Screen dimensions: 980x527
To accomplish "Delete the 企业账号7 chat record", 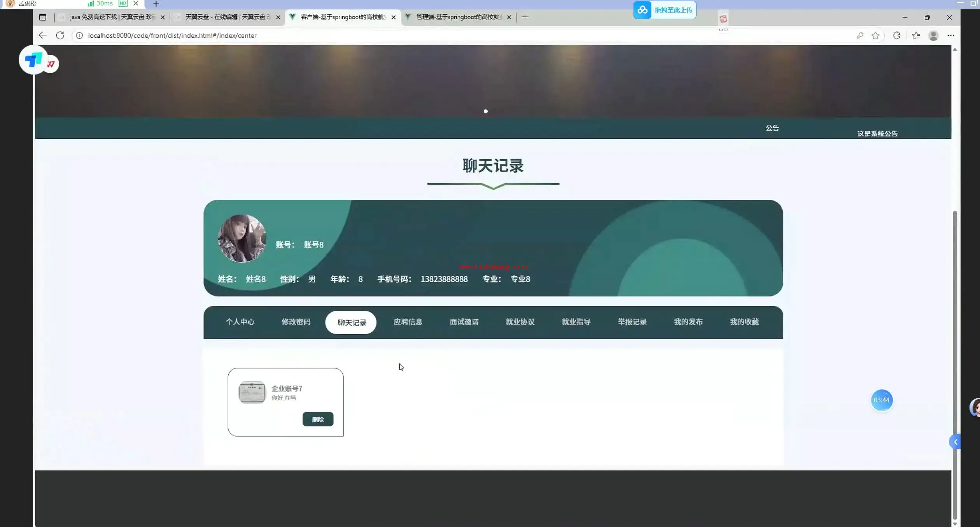I will 318,419.
